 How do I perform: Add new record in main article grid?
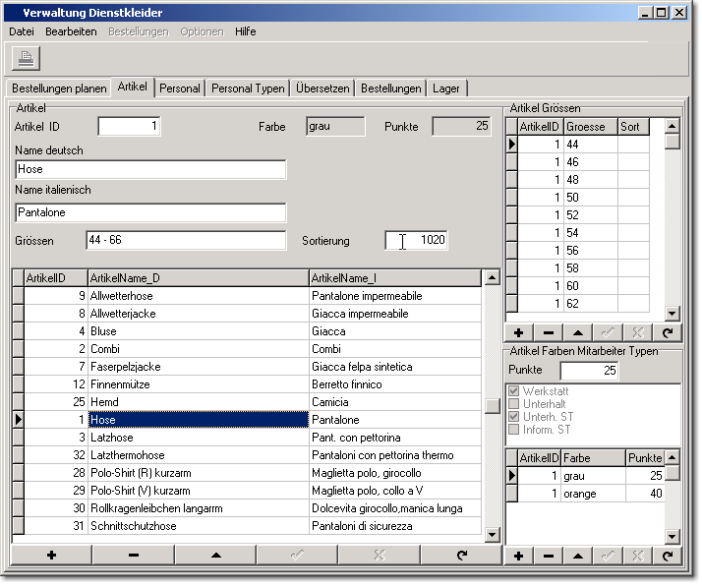pyautogui.click(x=51, y=556)
